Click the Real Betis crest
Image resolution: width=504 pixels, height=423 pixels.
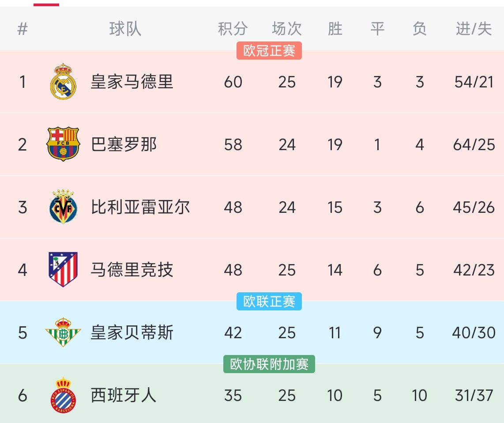coord(63,332)
